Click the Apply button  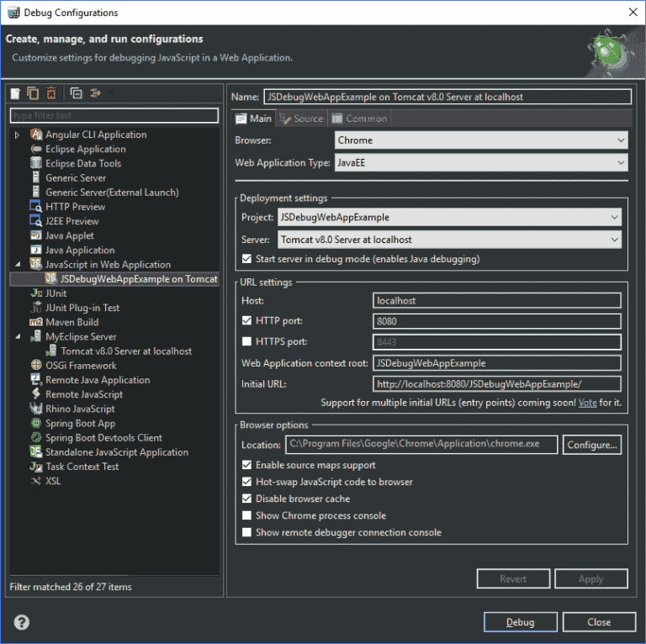[x=591, y=578]
